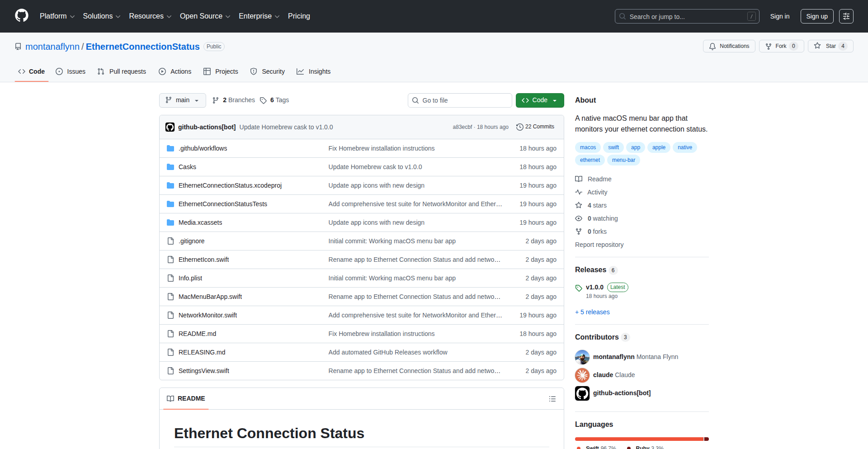Screen dimensions: 868x449
Task: Open the README outline list icon
Action: 552,399
